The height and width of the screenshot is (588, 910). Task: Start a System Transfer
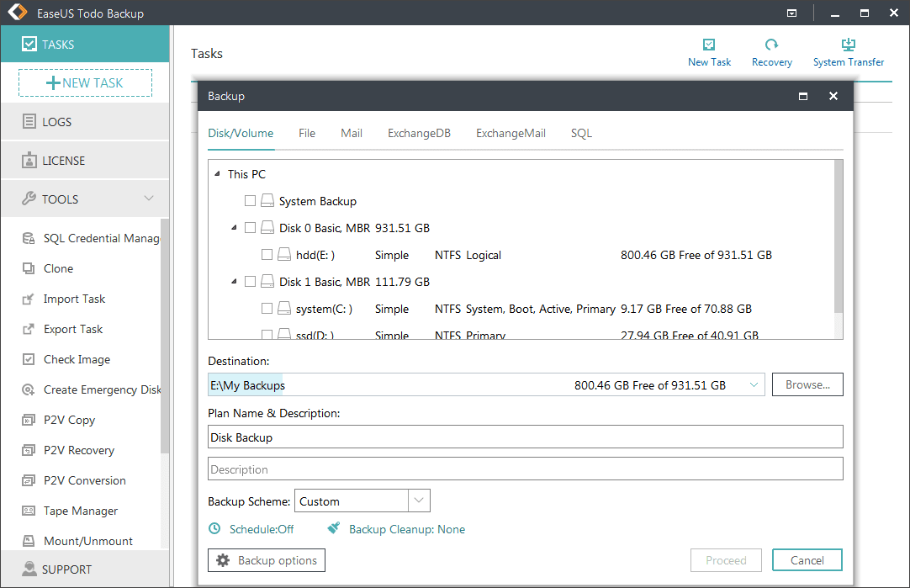coord(848,50)
